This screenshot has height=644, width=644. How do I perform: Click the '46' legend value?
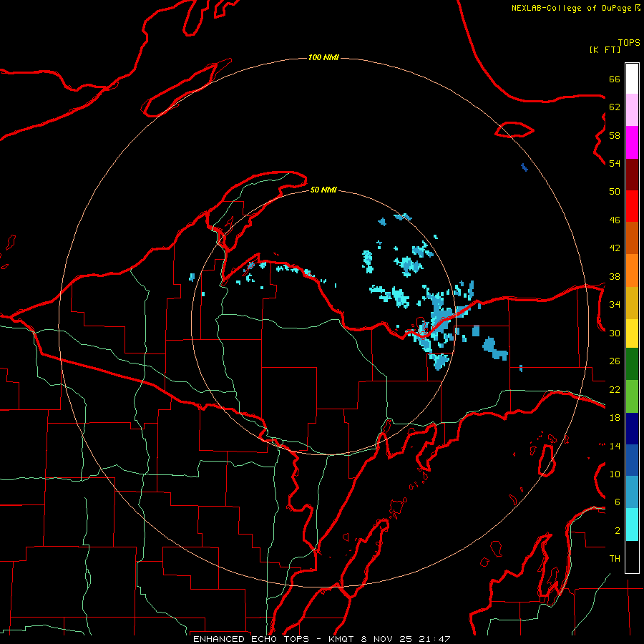615,220
